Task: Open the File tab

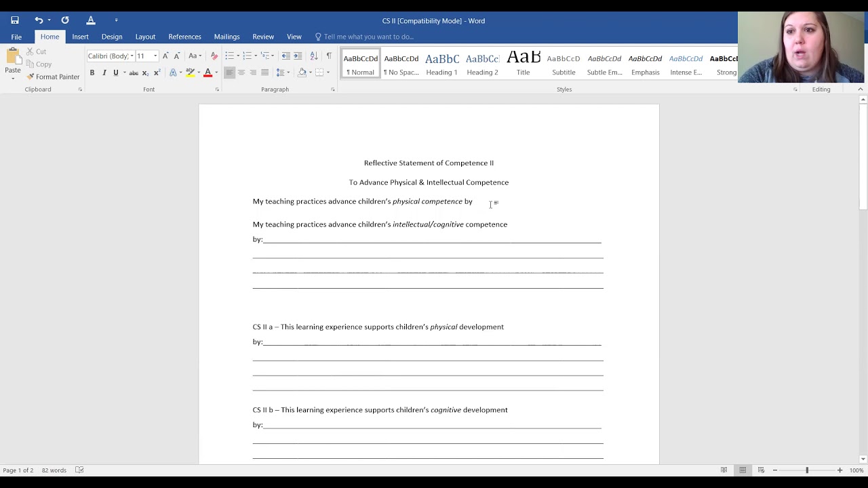Action: (16, 37)
